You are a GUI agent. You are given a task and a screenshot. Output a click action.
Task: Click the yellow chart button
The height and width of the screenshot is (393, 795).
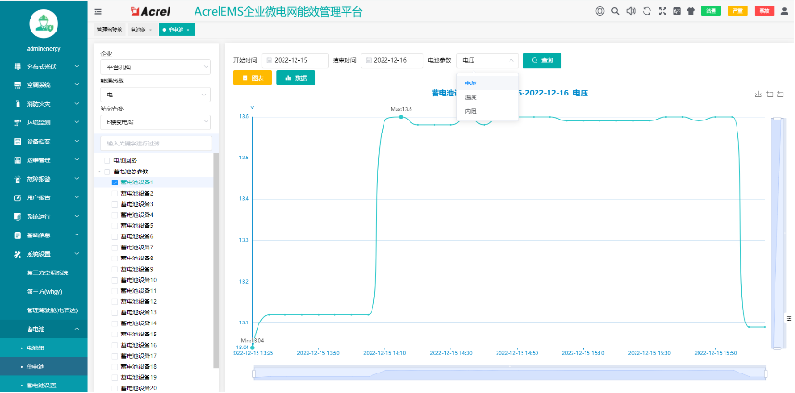click(x=252, y=78)
